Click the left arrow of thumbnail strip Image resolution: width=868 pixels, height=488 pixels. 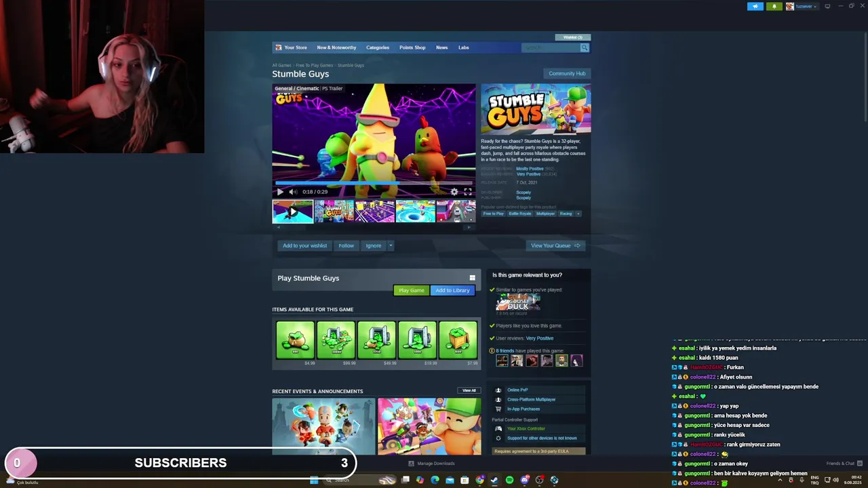278,227
